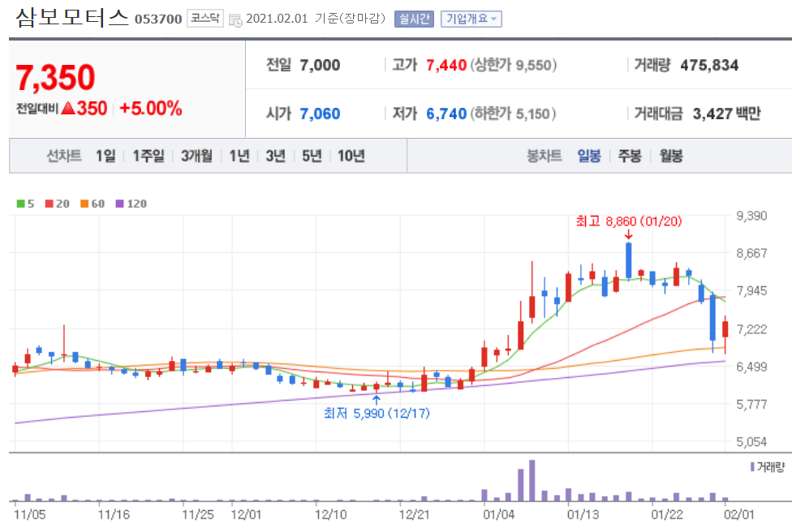The image size is (792, 532).
Task: Click the calendar icon beside the date
Action: [235, 20]
